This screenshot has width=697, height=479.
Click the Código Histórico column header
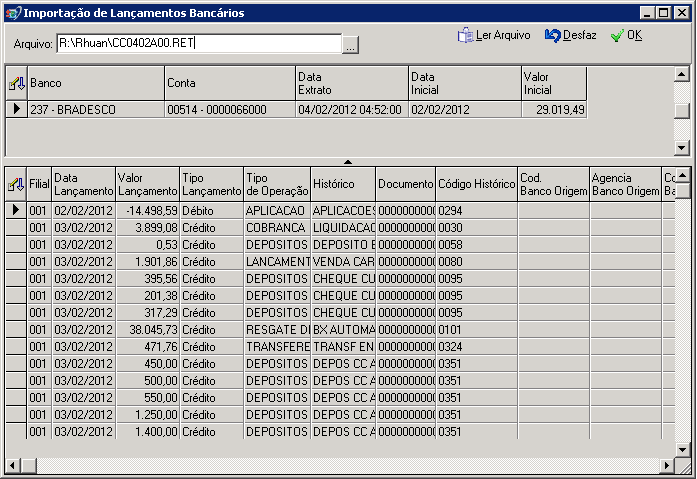coord(477,184)
